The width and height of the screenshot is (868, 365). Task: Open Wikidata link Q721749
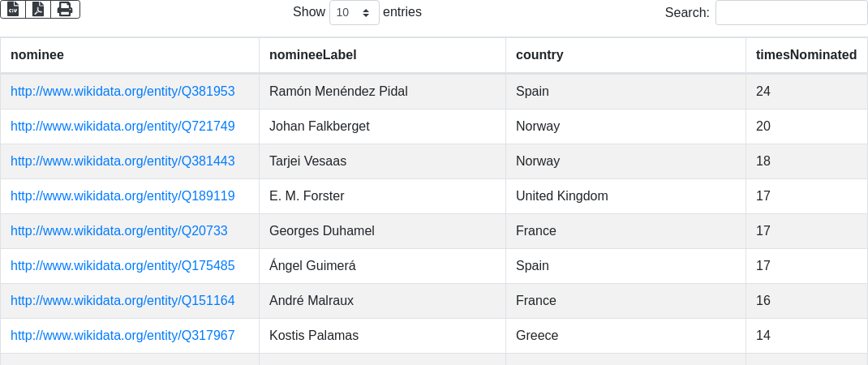pyautogui.click(x=122, y=127)
